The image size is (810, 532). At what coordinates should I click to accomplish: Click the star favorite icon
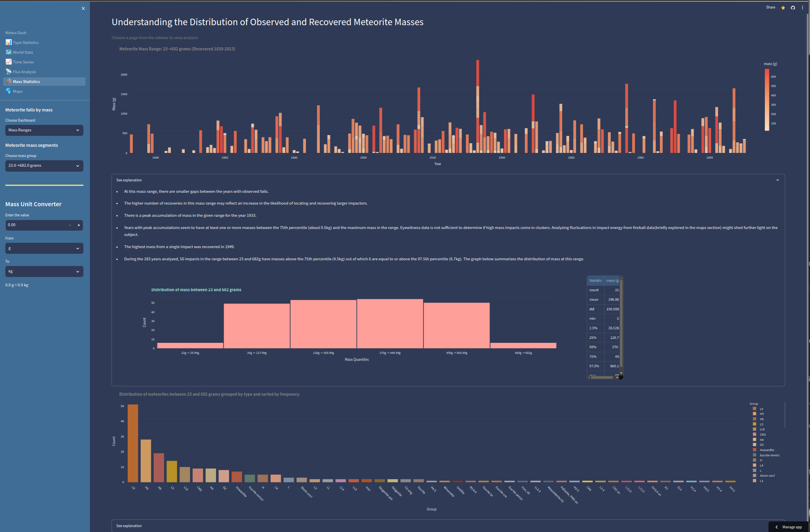click(783, 8)
